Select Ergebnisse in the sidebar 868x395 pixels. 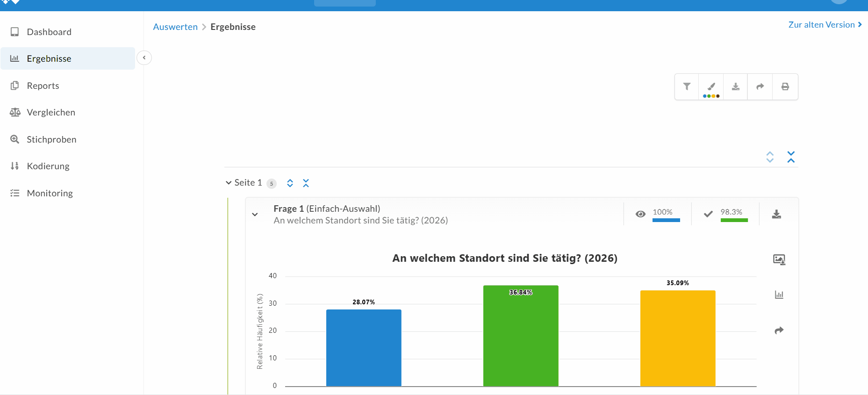tap(68, 58)
